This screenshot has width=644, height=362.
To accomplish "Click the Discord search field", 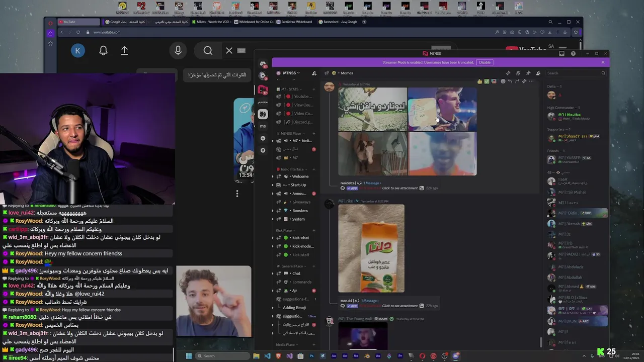I will pyautogui.click(x=576, y=73).
